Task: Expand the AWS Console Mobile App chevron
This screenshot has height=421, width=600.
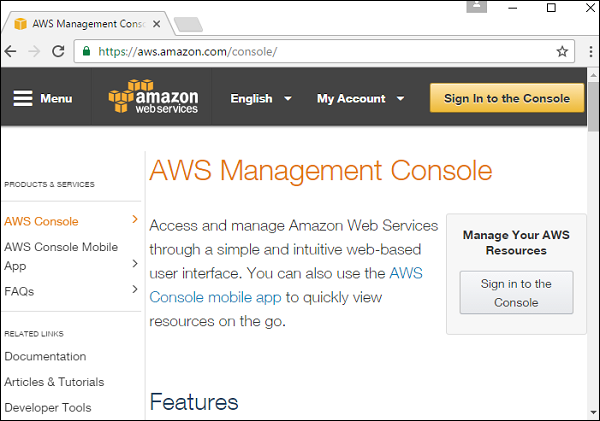Action: (x=135, y=264)
